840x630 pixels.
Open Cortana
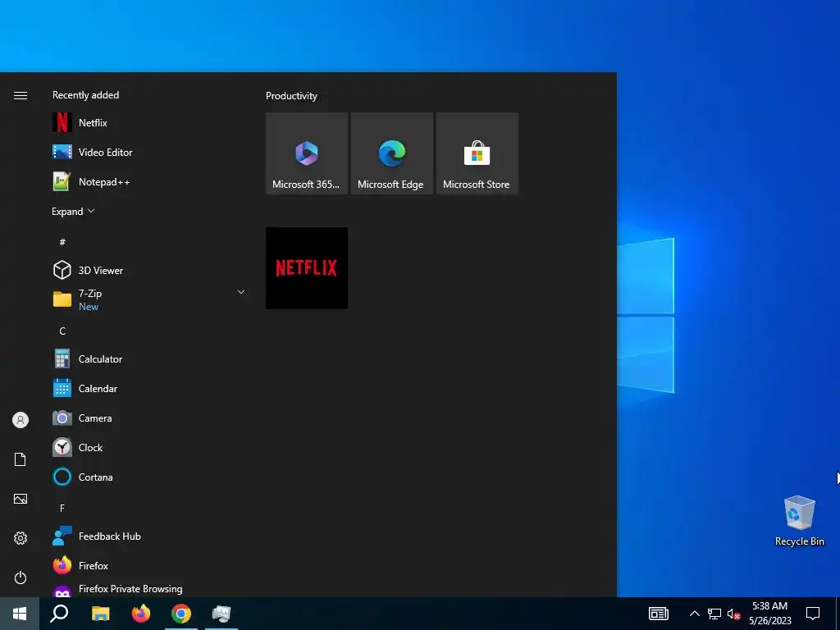click(x=148, y=477)
